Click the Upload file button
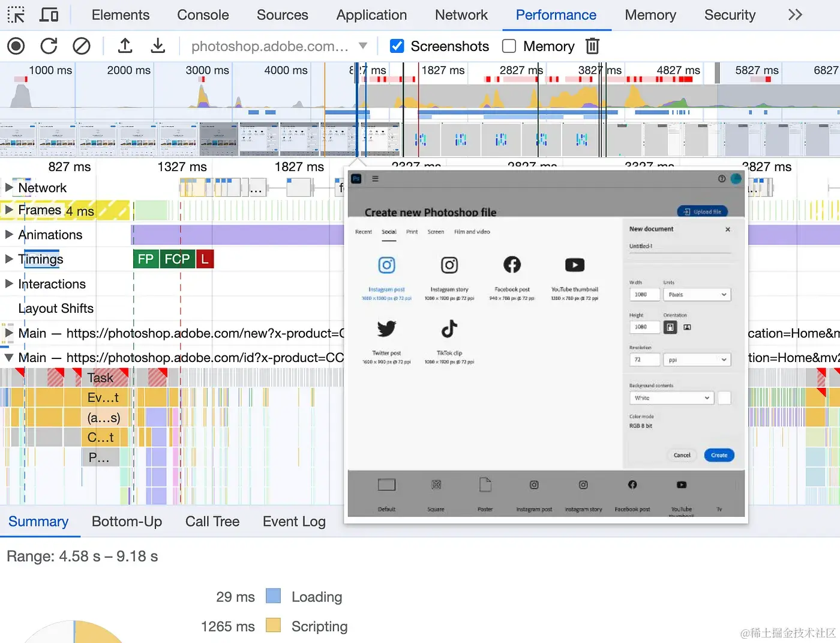The image size is (840, 643). 703,211
